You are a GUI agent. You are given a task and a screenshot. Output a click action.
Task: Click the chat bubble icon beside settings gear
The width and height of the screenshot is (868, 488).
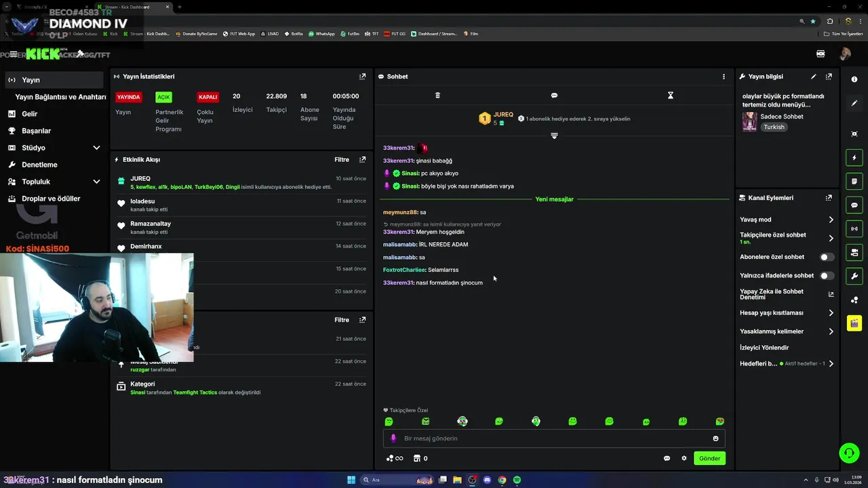click(x=667, y=458)
